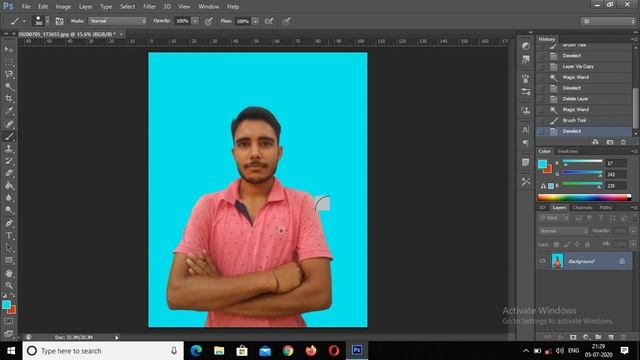Image resolution: width=640 pixels, height=360 pixels.
Task: Select the Lasso tool
Action: point(9,74)
